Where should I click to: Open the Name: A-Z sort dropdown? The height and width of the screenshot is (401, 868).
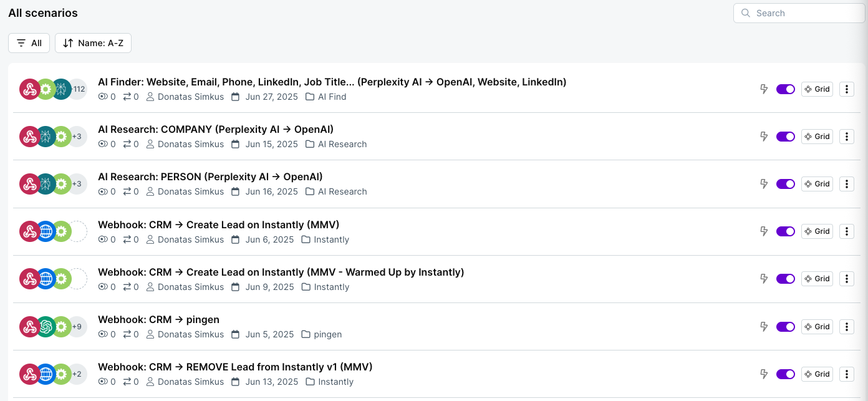93,42
